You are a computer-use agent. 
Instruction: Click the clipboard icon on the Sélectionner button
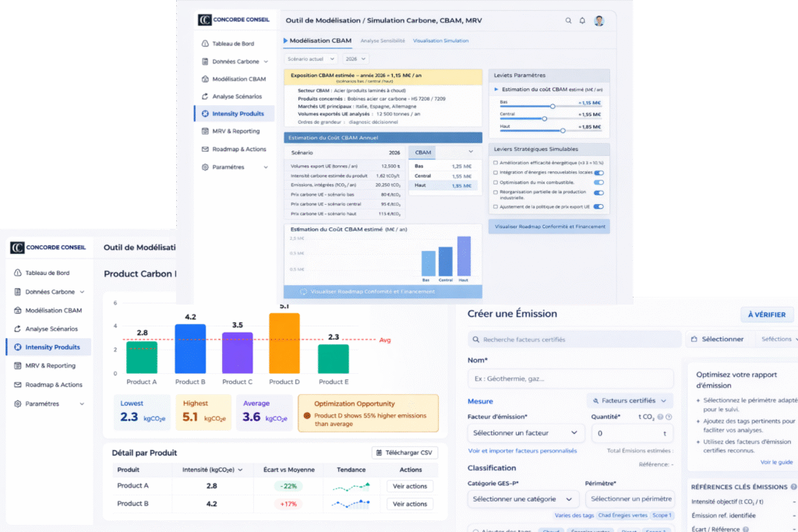coord(694,340)
